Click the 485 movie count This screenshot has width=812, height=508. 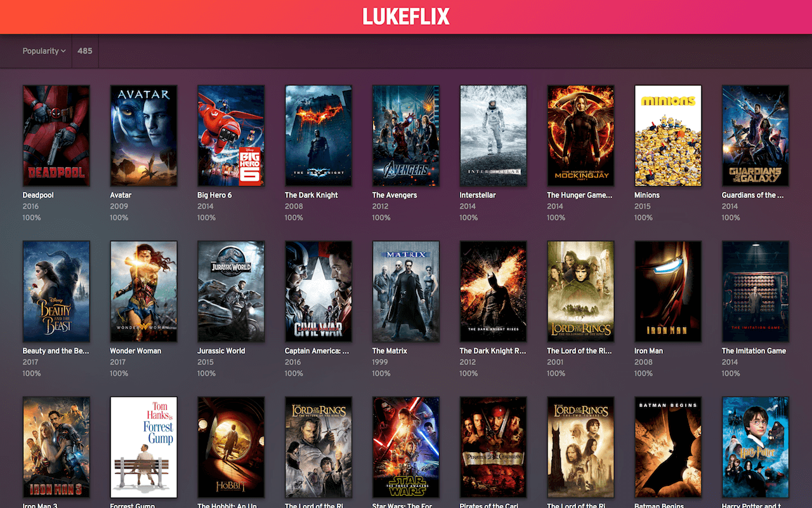[85, 51]
